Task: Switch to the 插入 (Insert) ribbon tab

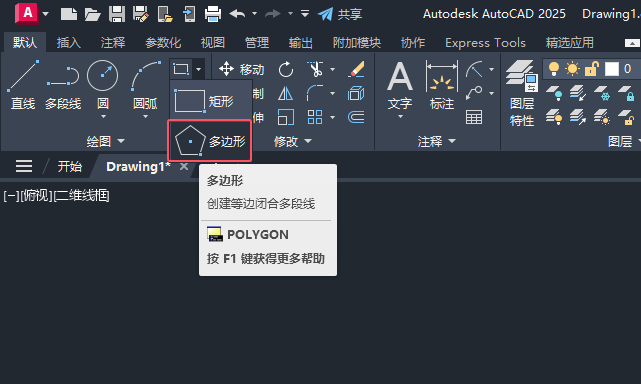Action: 69,43
